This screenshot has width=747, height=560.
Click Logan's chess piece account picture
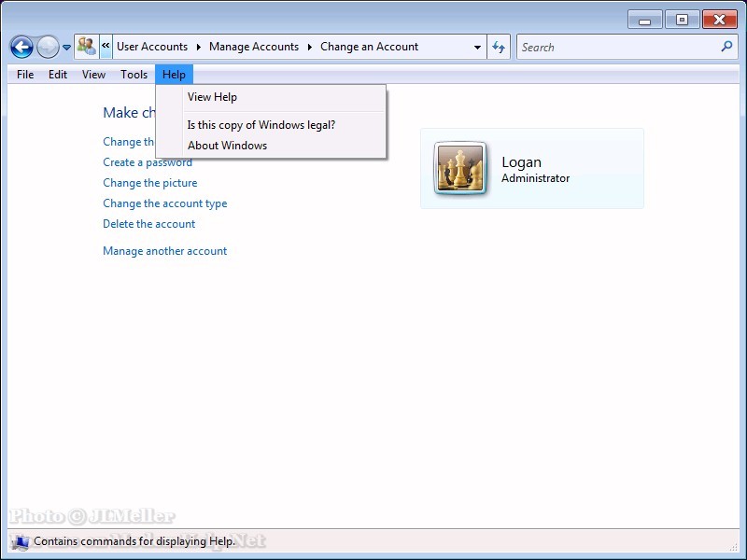(460, 169)
